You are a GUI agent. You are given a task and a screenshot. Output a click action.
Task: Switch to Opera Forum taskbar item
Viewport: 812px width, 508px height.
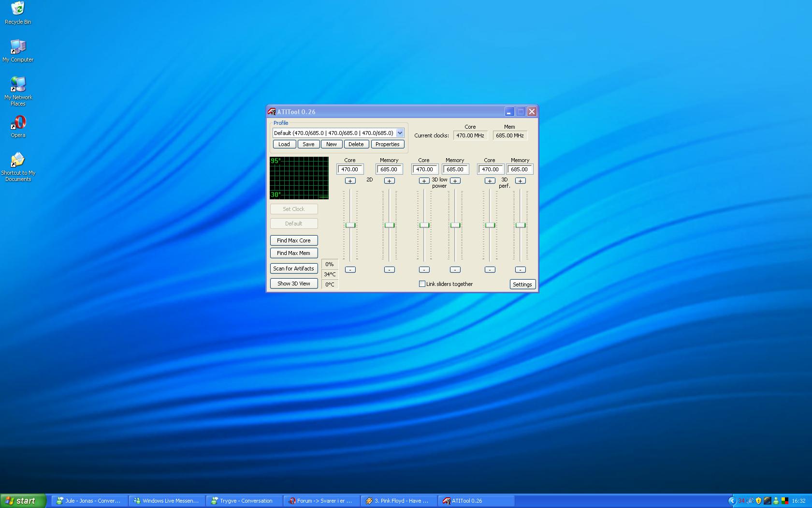(x=321, y=501)
